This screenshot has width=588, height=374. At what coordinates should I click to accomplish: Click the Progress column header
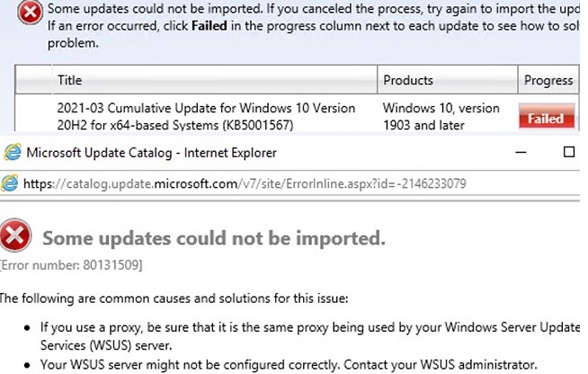point(548,80)
